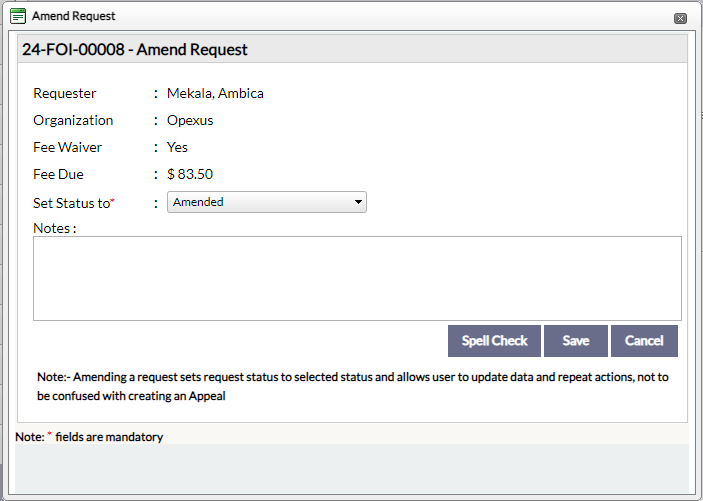703x501 pixels.
Task: Click the Fee Waiver value Yes
Action: click(177, 147)
